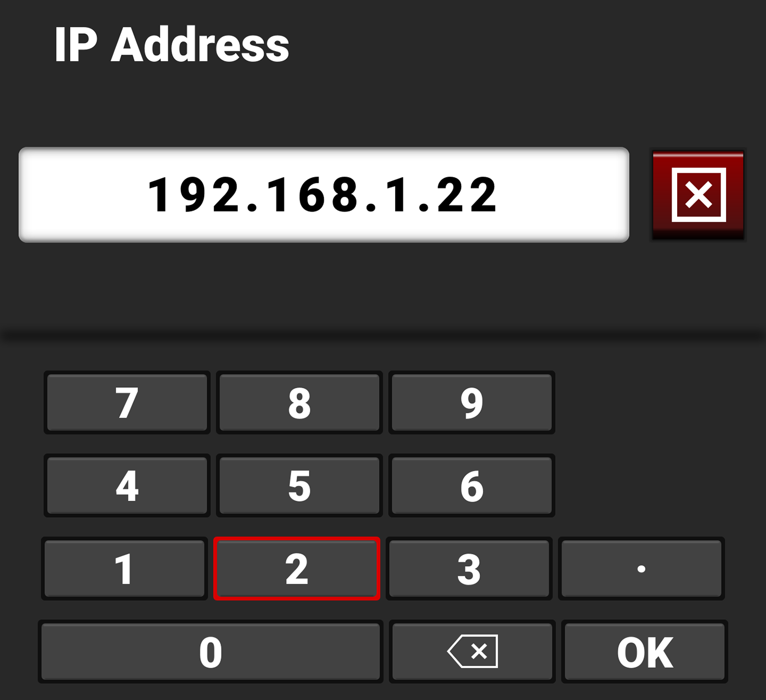
Task: Click the IP Address title label
Action: tap(172, 45)
